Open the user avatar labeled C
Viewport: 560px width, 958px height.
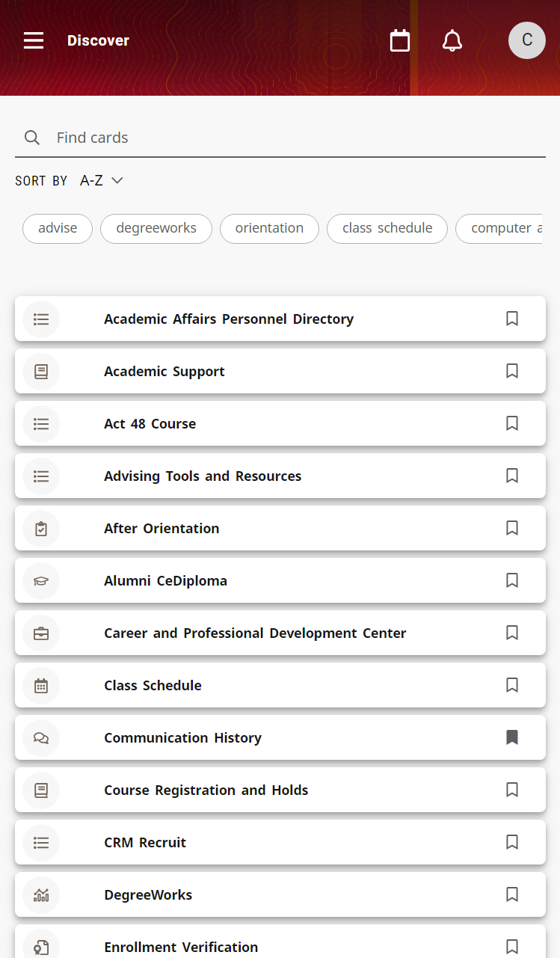click(527, 40)
